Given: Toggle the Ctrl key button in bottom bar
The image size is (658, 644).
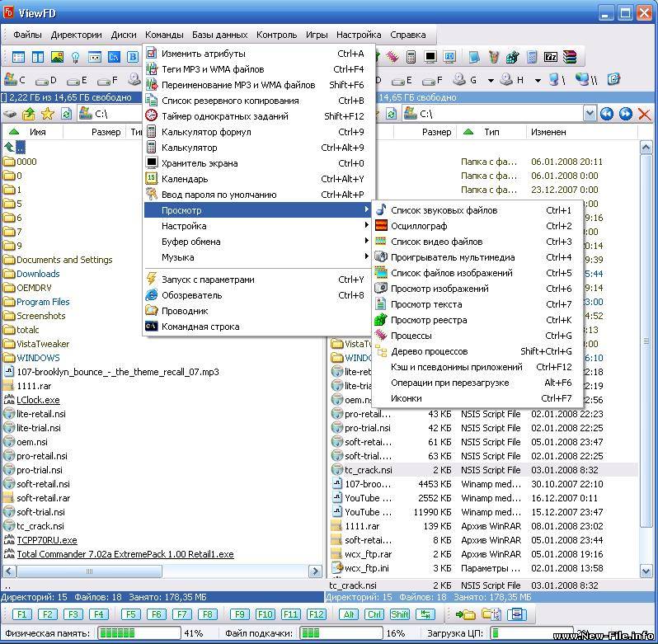Looking at the screenshot, I should point(374,614).
